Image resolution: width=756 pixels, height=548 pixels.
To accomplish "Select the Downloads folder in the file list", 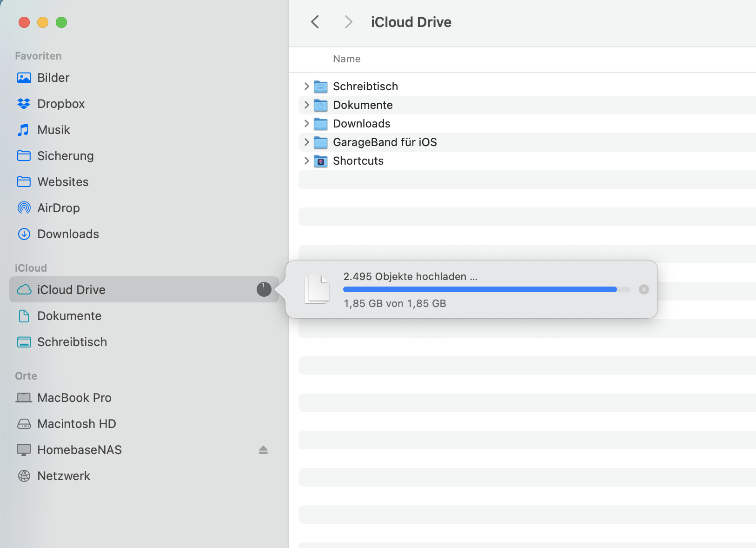I will (x=361, y=124).
